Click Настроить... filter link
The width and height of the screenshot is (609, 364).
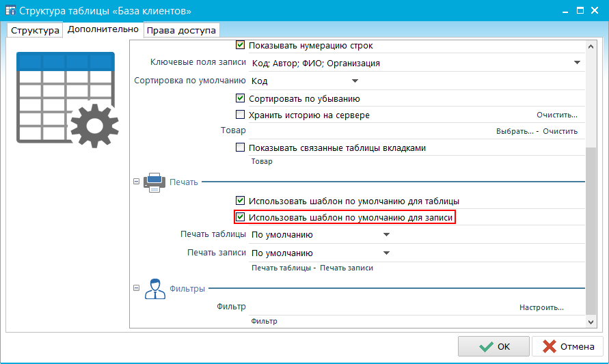coord(541,308)
